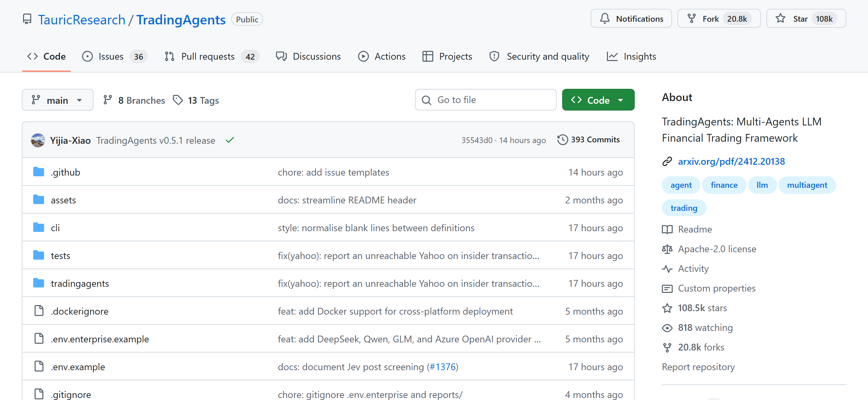Open commit hash 35543d0
Viewport: 868px width, 400px height.
click(477, 140)
